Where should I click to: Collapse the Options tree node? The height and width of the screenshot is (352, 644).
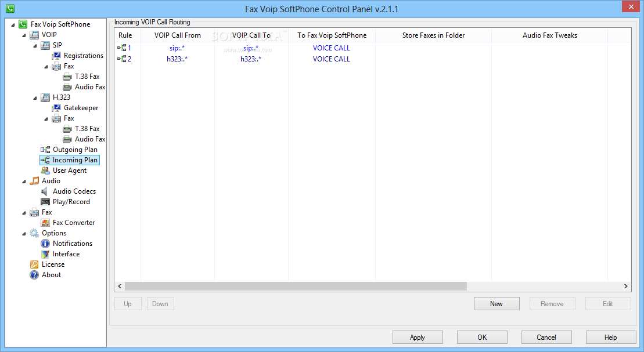[24, 234]
